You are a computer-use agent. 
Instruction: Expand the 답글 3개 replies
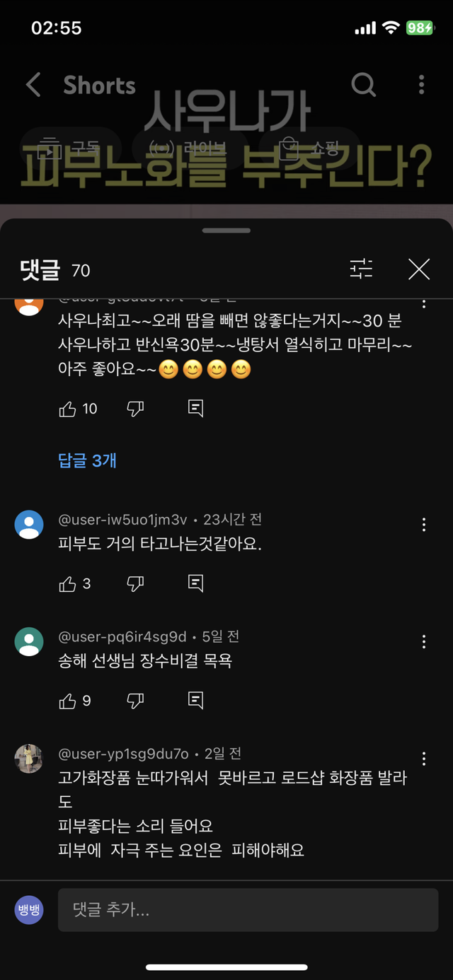click(87, 461)
